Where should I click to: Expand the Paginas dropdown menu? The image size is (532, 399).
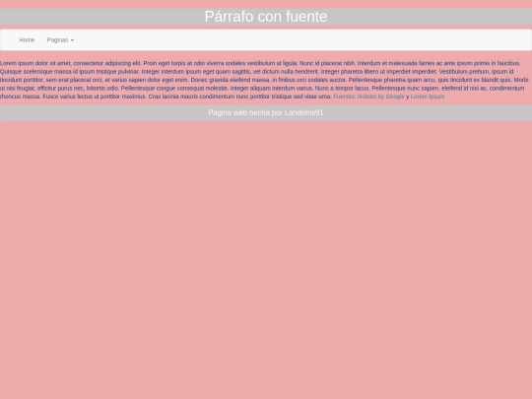[60, 40]
